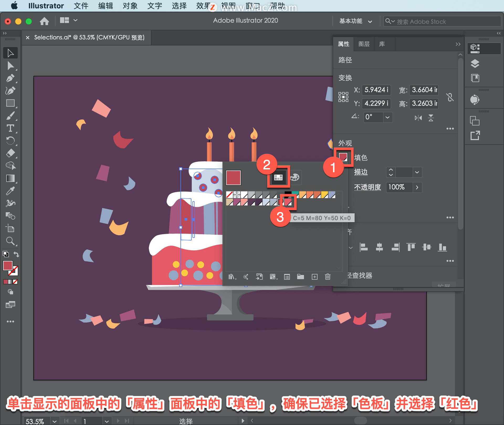Switch to the 图层 tab
Viewport: 504px width, 425px height.
pos(364,44)
